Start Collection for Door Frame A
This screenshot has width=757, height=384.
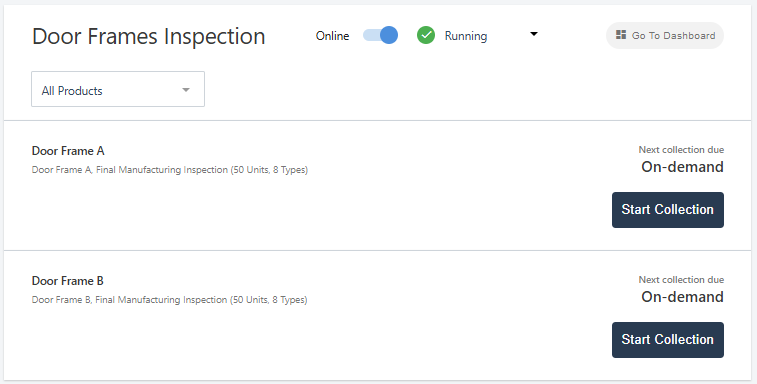[x=668, y=210]
